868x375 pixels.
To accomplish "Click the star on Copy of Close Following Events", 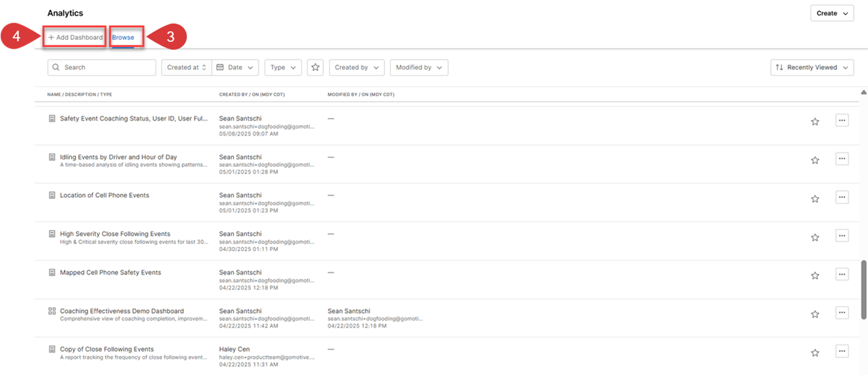I will click(815, 353).
